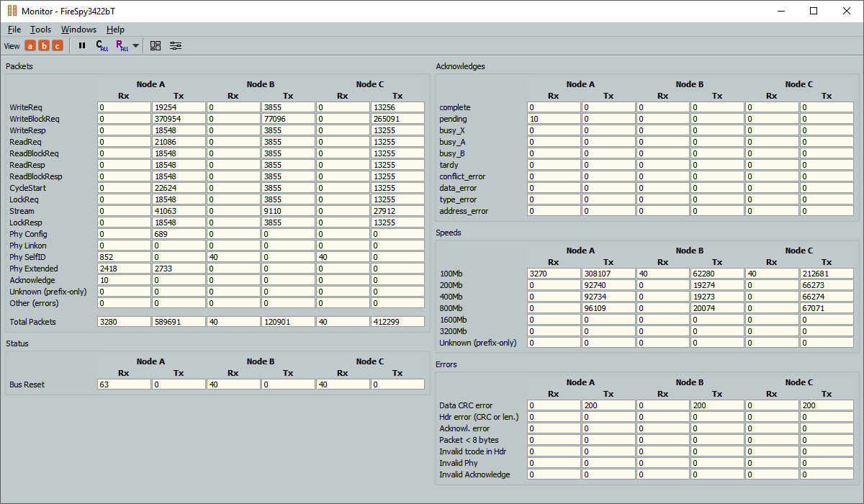Click the Phy Extended row label
The height and width of the screenshot is (504, 864).
pos(32,269)
